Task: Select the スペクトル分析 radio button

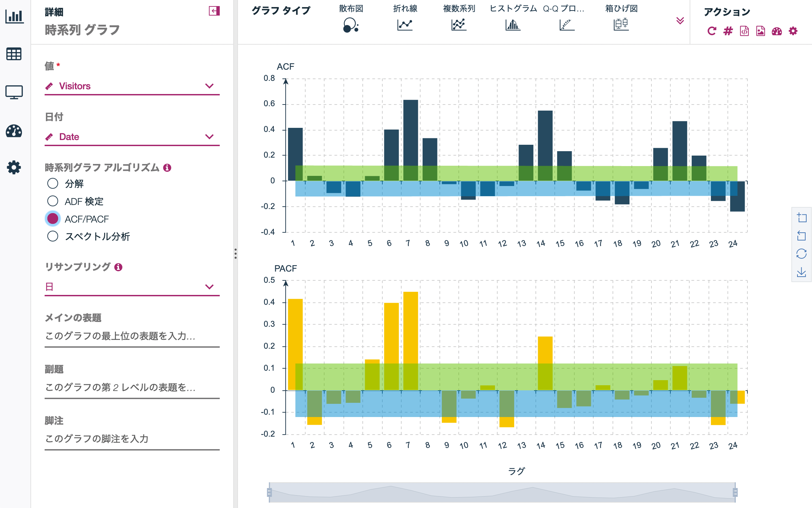Action: pyautogui.click(x=53, y=236)
